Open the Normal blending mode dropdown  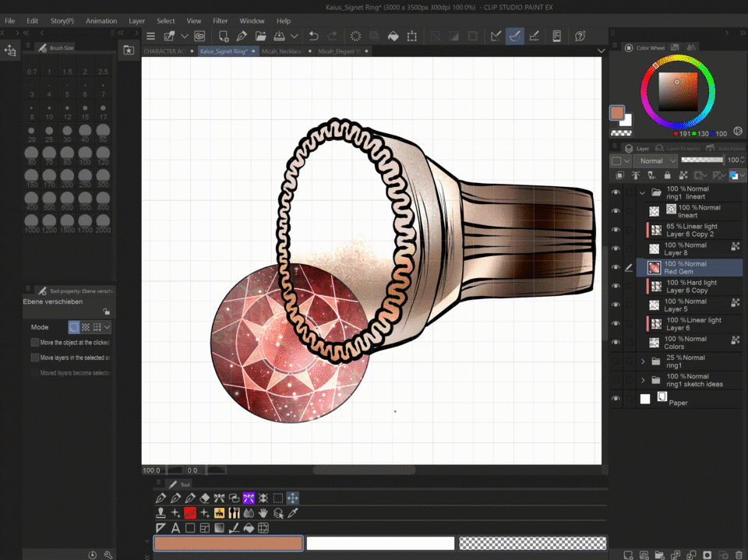[656, 160]
